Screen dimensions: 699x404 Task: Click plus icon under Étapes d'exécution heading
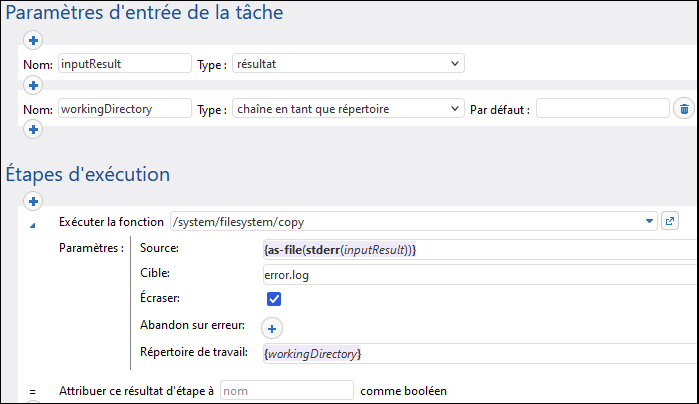tap(33, 201)
